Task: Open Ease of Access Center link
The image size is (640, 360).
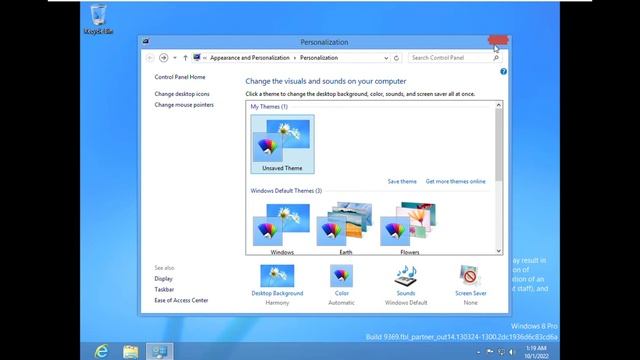Action: tap(181, 300)
